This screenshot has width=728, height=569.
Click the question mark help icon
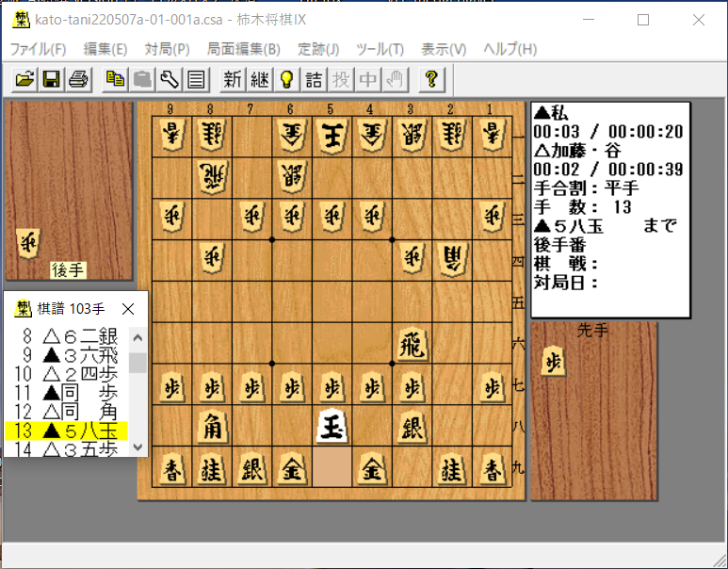pos(431,79)
